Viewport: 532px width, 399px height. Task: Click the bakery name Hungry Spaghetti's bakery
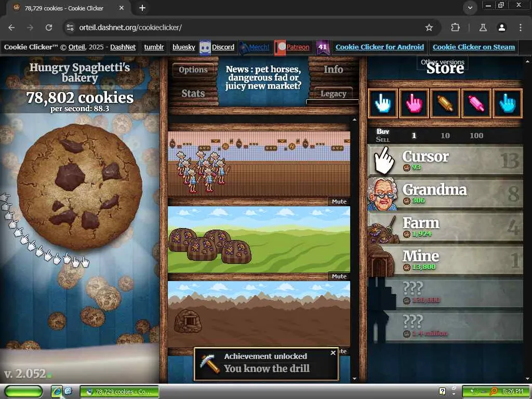coord(79,73)
